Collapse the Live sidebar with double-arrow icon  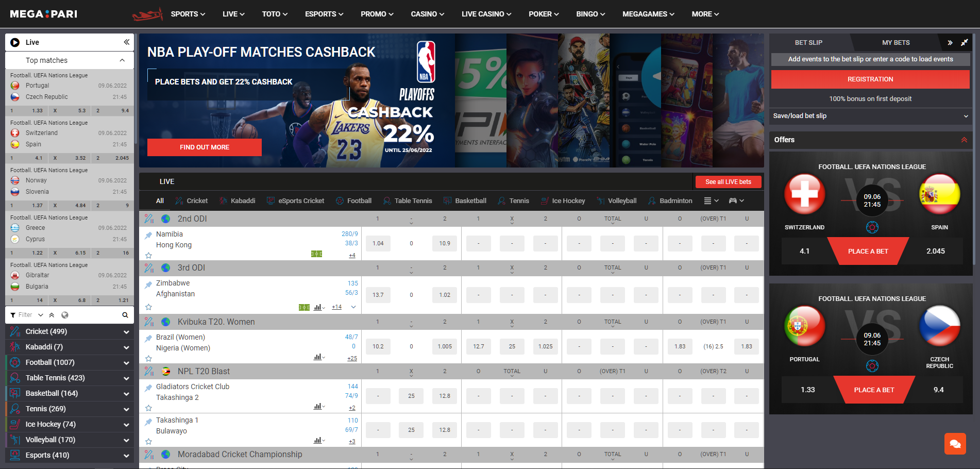(126, 42)
